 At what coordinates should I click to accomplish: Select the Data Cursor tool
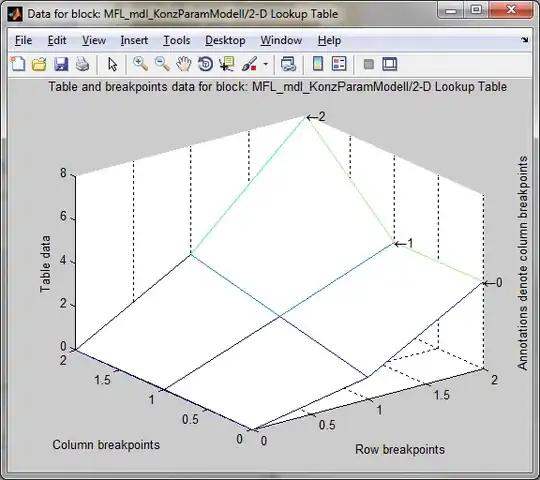227,64
